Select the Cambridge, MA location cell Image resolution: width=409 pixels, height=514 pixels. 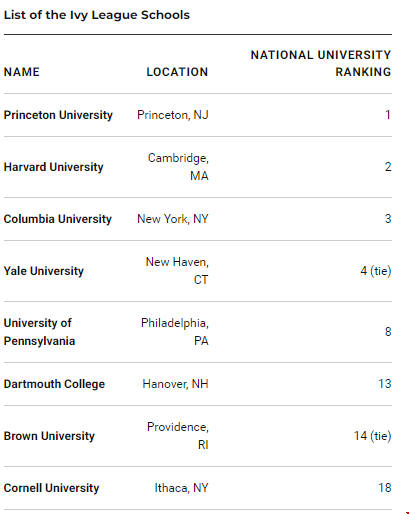coord(178,167)
